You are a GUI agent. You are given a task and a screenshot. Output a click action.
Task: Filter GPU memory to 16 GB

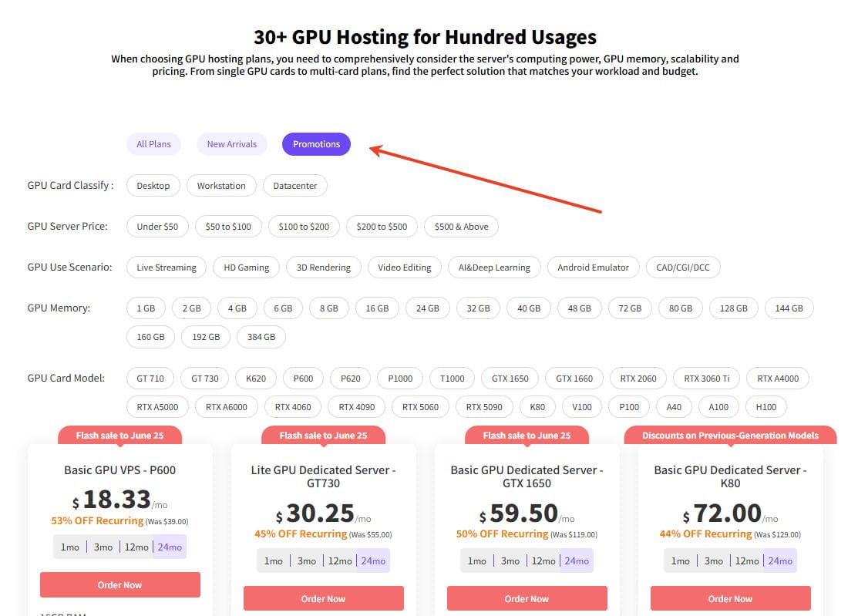(377, 308)
